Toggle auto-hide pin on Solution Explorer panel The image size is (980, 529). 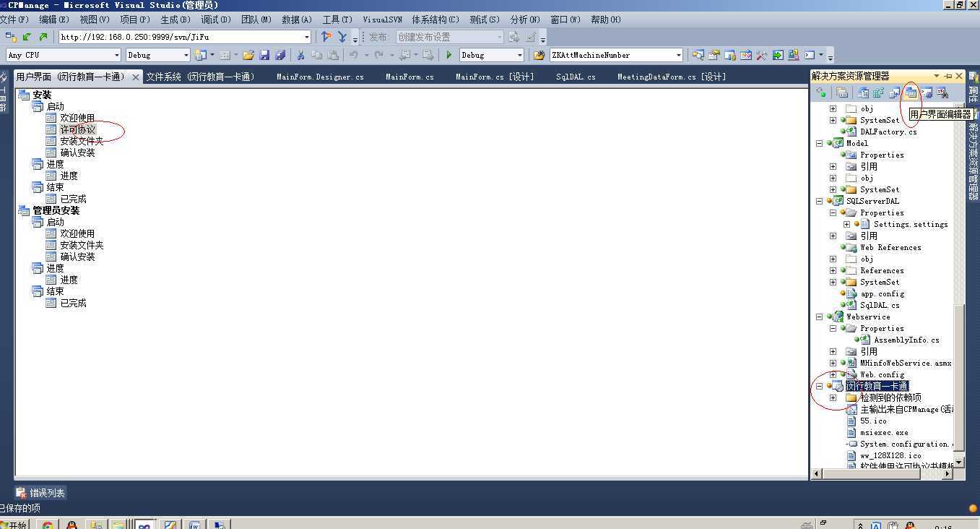[948, 76]
